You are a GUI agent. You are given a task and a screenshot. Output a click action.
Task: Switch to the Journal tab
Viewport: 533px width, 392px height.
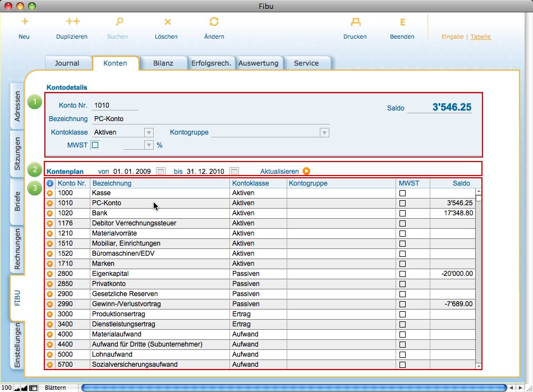pos(67,63)
